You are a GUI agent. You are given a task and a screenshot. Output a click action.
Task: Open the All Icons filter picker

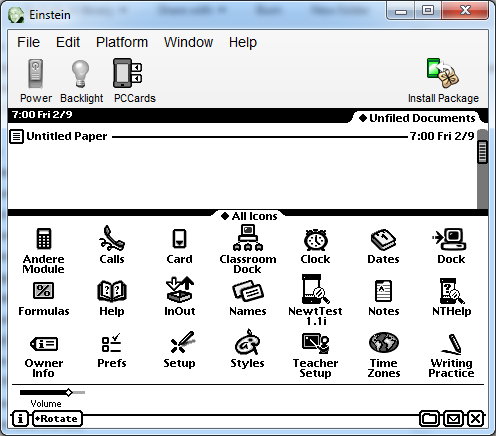click(249, 216)
